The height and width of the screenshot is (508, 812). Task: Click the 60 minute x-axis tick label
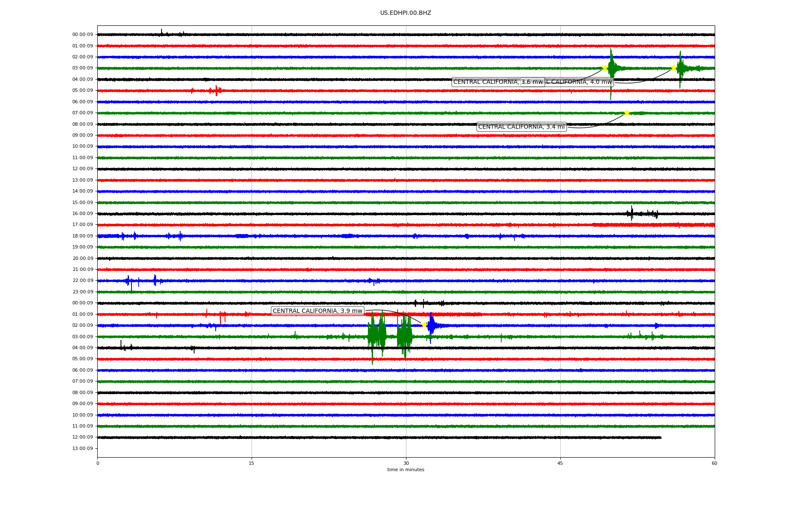coord(714,463)
